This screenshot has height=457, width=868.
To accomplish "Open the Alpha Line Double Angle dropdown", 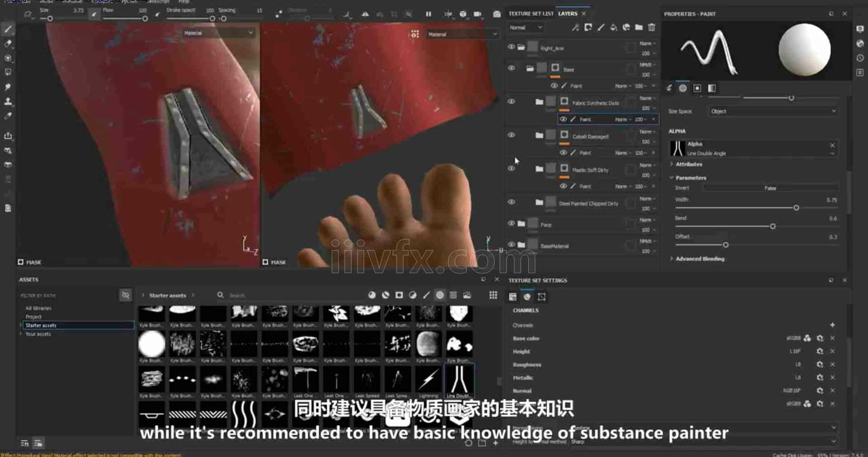I will (833, 153).
